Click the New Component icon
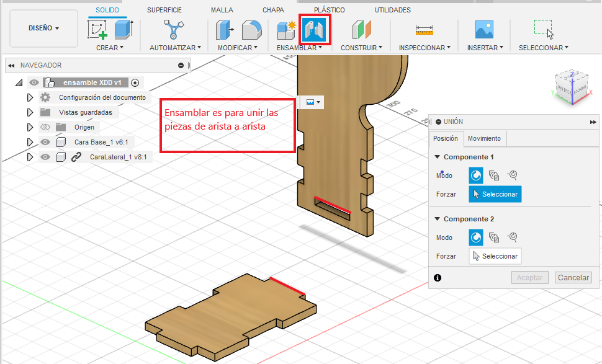 tap(287, 30)
